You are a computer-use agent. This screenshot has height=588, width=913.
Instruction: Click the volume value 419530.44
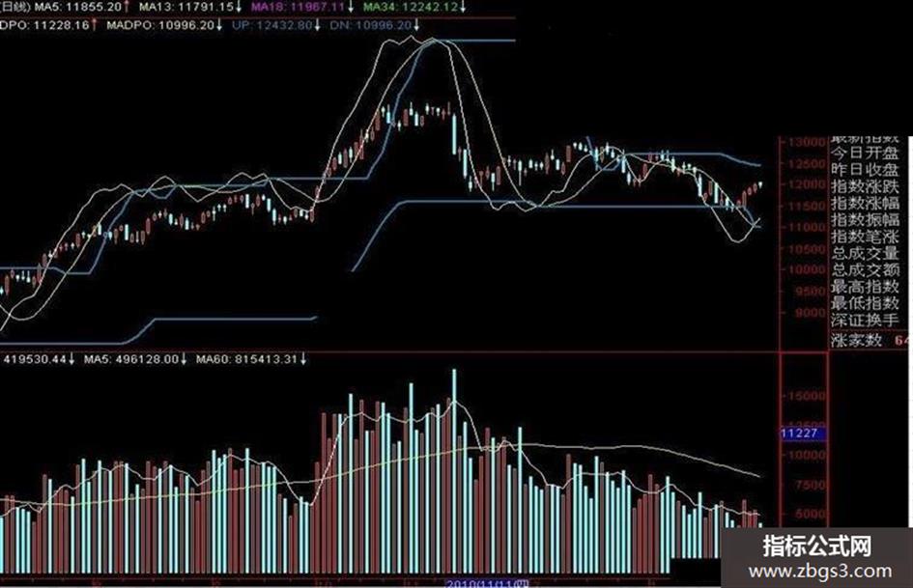pos(40,359)
